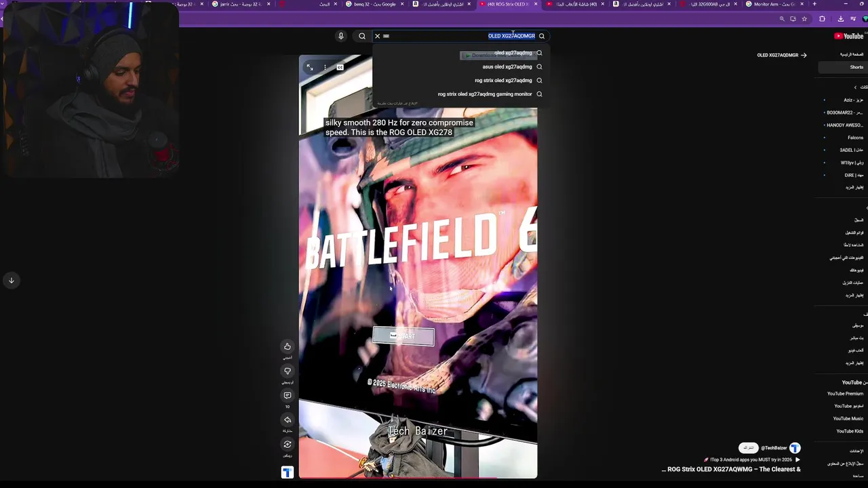The image size is (868, 488).
Task: Open 'السجل' history in sidebar
Action: coord(859,220)
